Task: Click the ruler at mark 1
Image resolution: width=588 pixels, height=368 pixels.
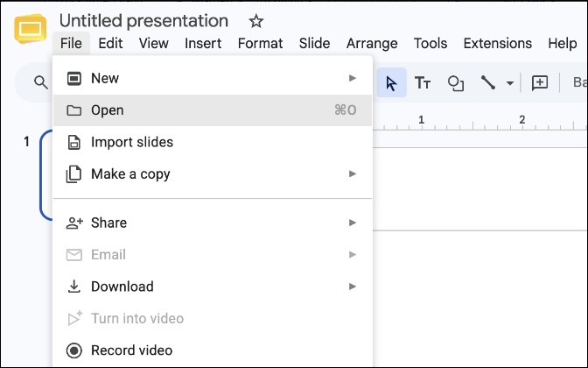Action: click(421, 121)
